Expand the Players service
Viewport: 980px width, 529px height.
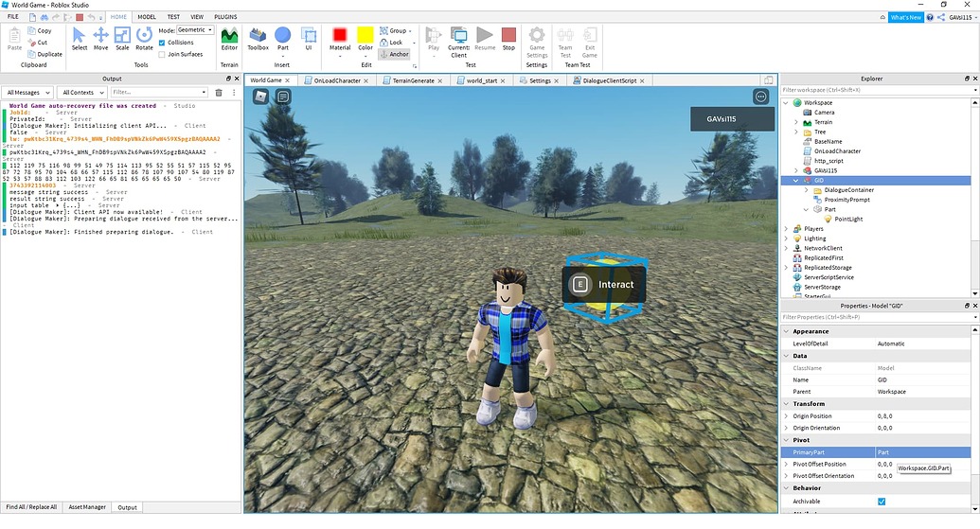[x=786, y=229]
